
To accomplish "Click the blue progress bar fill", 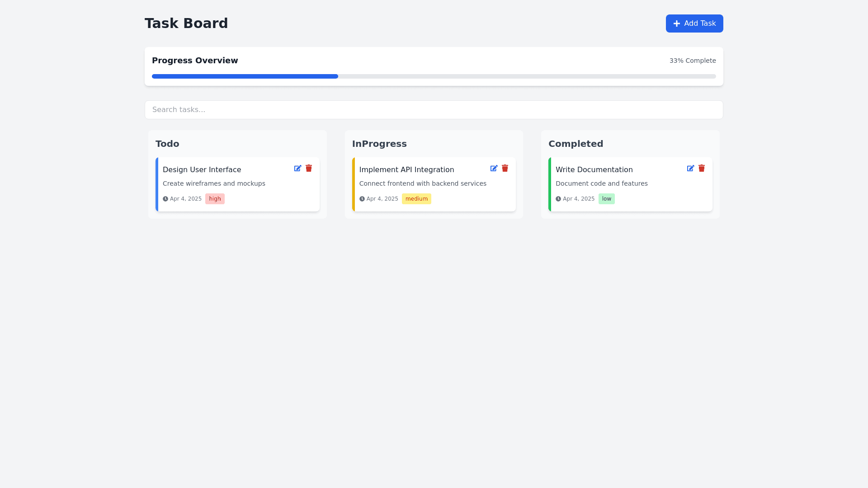I will tap(245, 76).
